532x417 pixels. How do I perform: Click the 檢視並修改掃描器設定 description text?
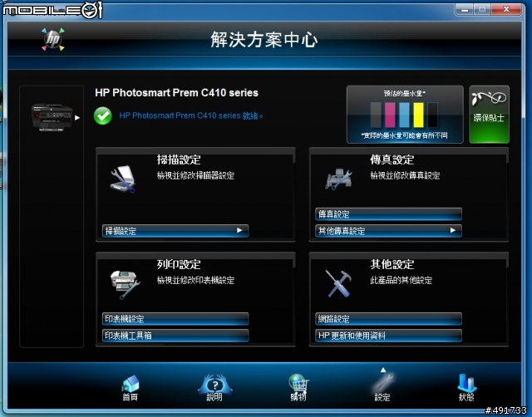(195, 175)
